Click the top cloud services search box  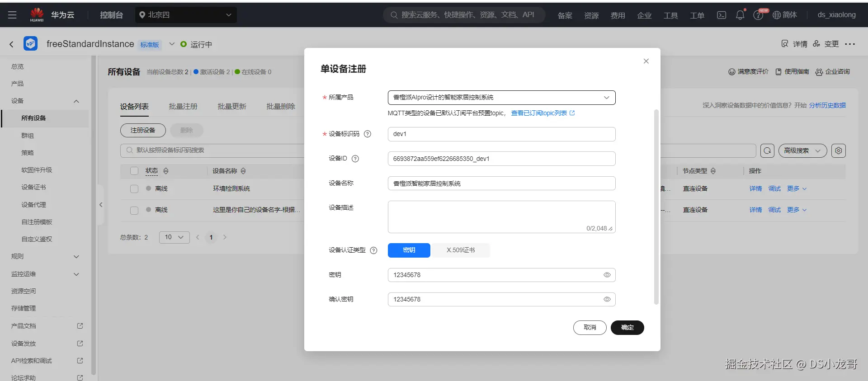click(x=464, y=15)
